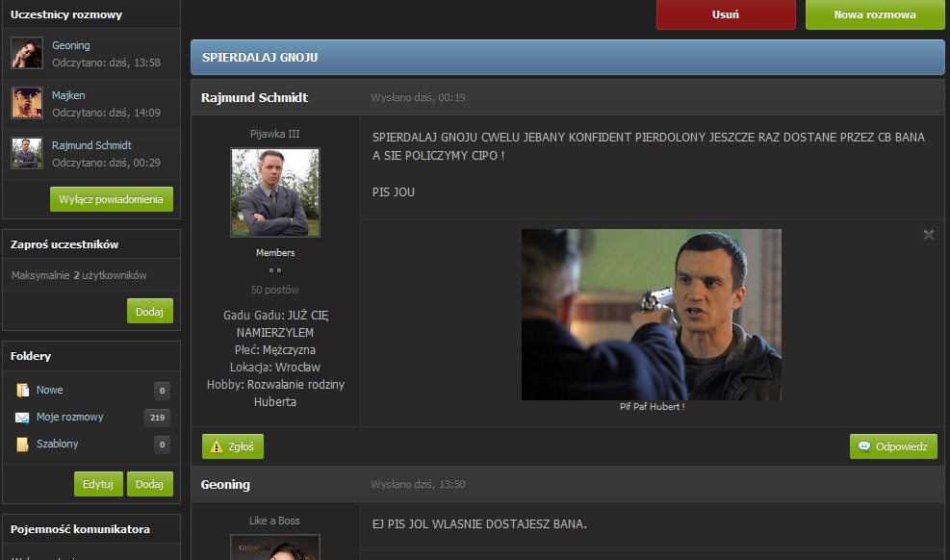The height and width of the screenshot is (560, 950).
Task: Click the Members group label
Action: click(x=275, y=253)
